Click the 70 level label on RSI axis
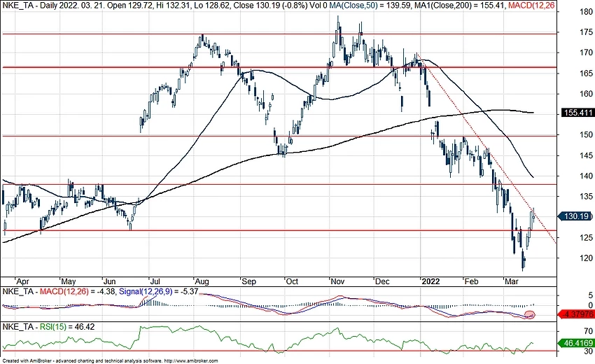The image size is (595, 364). 589,331
